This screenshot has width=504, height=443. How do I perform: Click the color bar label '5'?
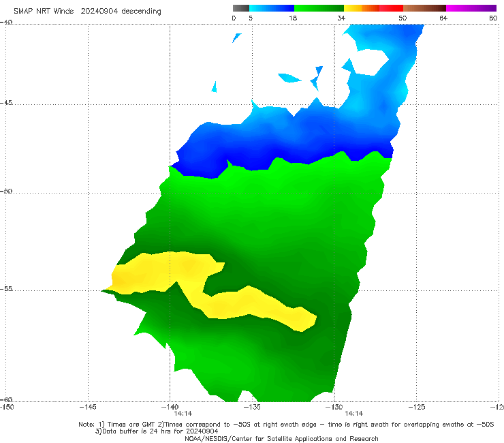pos(251,18)
